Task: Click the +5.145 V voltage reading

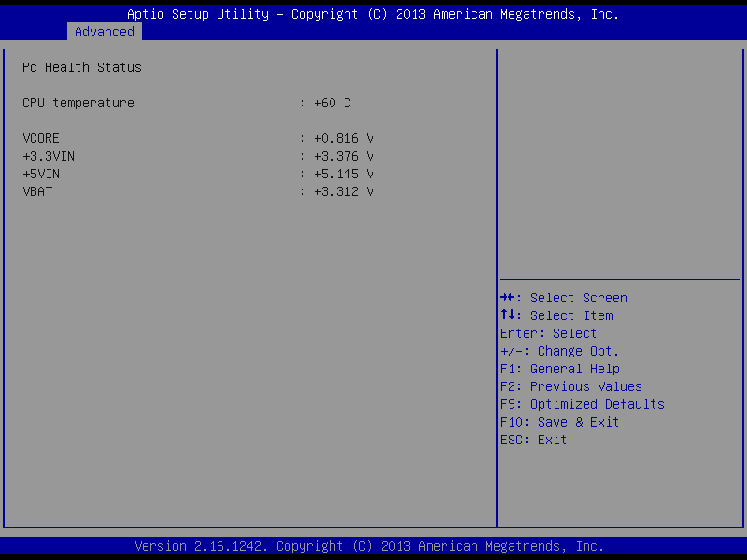Action: coord(344,174)
